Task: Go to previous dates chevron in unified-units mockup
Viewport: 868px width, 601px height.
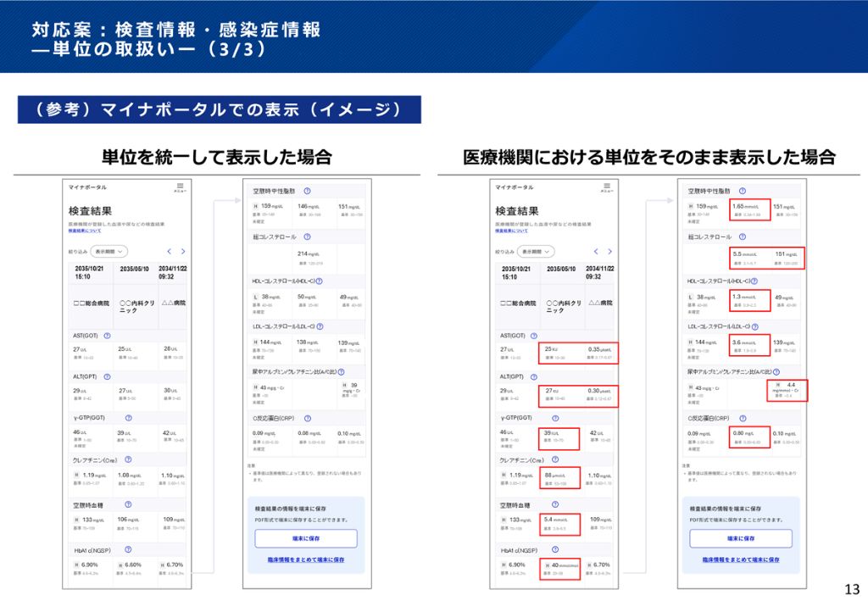Action: 170,251
